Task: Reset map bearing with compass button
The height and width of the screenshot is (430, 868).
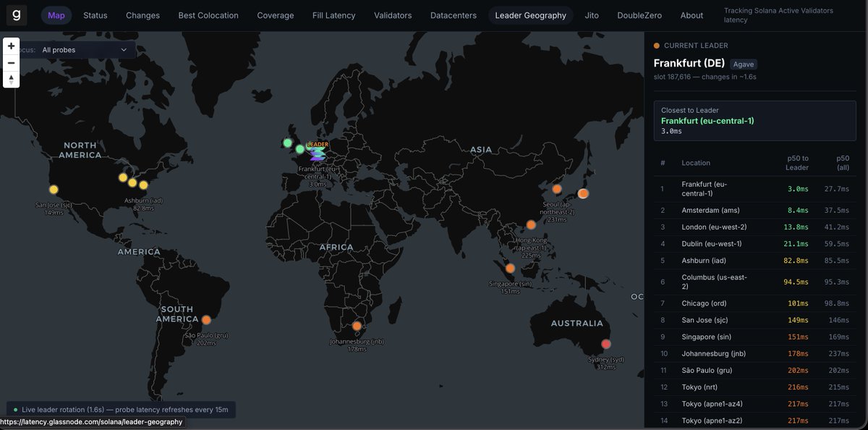Action: [x=12, y=79]
